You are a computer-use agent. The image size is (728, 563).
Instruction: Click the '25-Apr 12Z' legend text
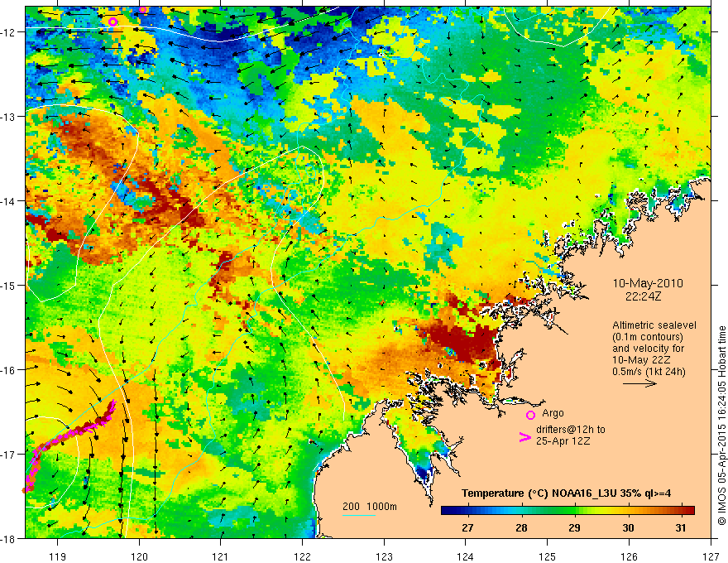point(563,440)
